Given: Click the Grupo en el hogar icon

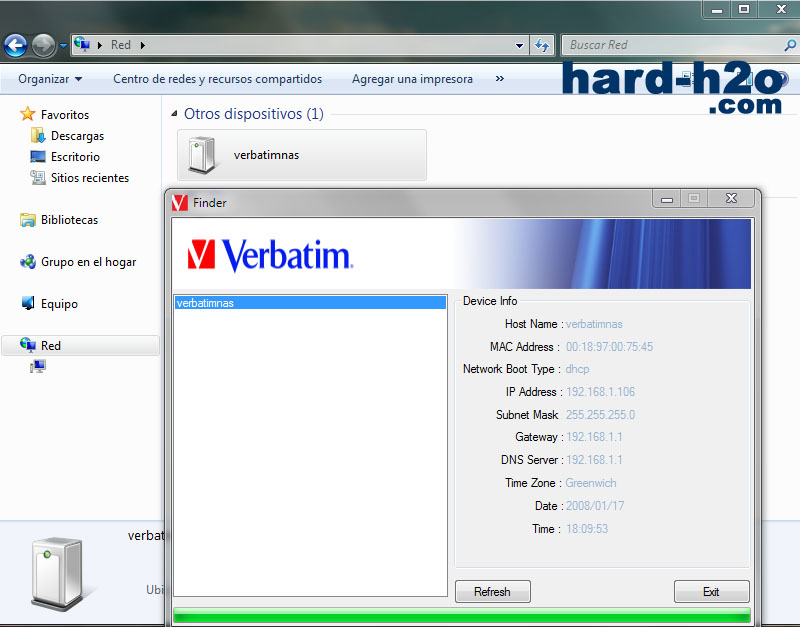Looking at the screenshot, I should [28, 262].
